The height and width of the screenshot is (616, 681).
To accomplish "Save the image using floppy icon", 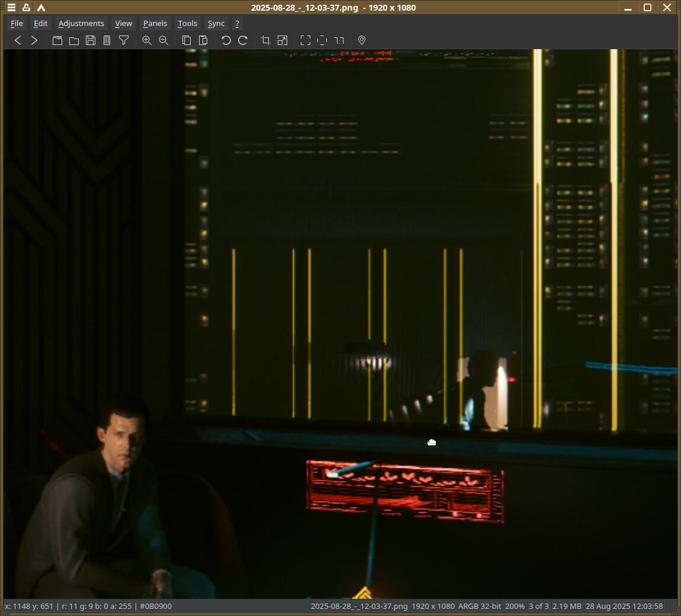I will [91, 40].
